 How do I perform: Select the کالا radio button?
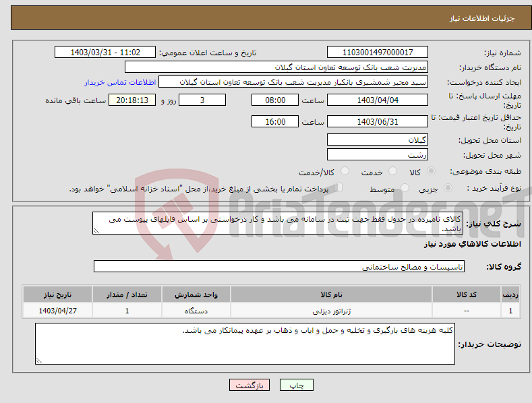[431, 171]
